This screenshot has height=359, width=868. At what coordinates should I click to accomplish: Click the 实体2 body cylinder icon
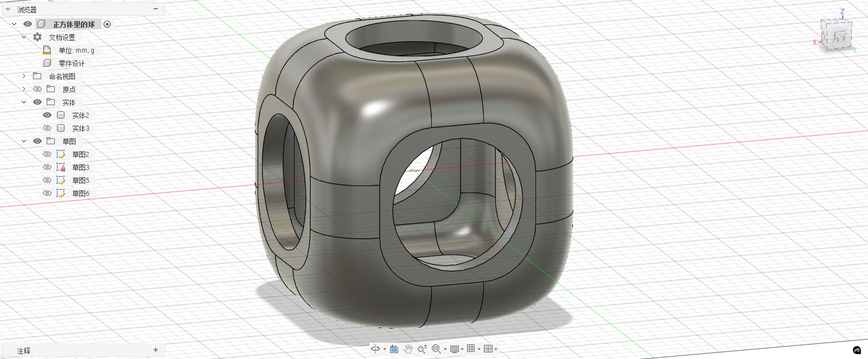tap(61, 115)
